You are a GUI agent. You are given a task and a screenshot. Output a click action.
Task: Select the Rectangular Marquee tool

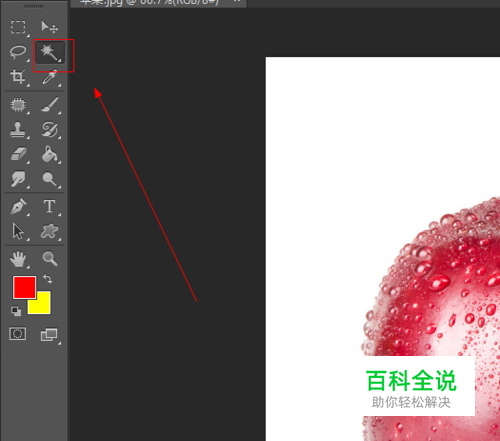18,27
